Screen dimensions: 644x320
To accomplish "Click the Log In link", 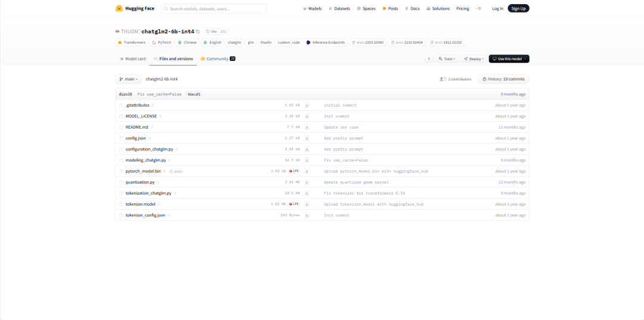I will tap(498, 8).
